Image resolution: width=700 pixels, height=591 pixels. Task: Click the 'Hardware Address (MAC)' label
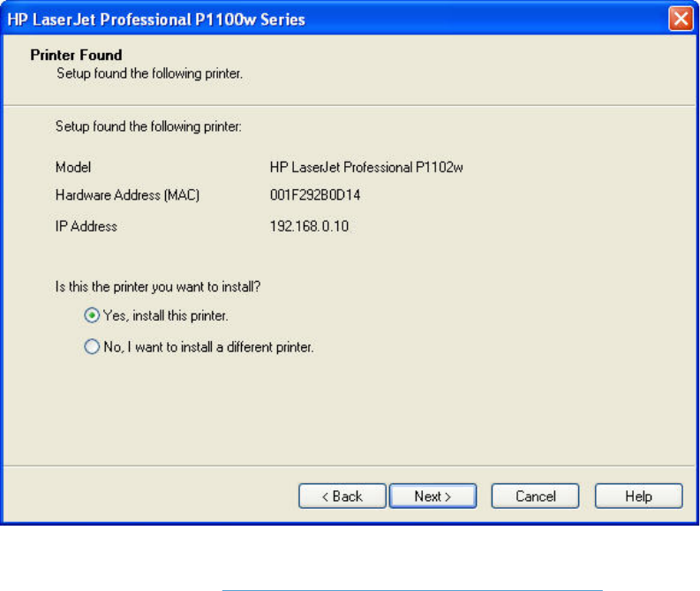coord(128,195)
